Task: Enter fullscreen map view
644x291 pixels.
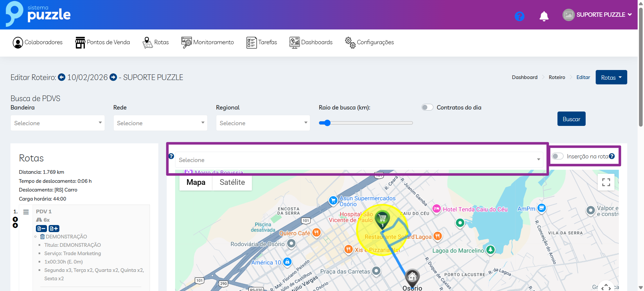Action: click(606, 182)
